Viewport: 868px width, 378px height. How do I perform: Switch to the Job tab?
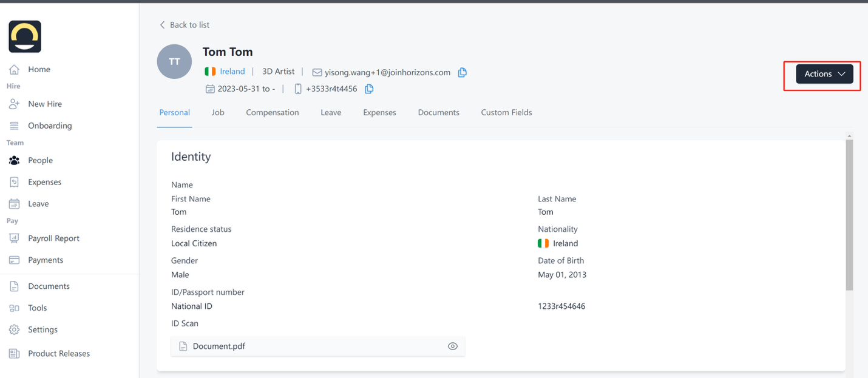(x=218, y=113)
